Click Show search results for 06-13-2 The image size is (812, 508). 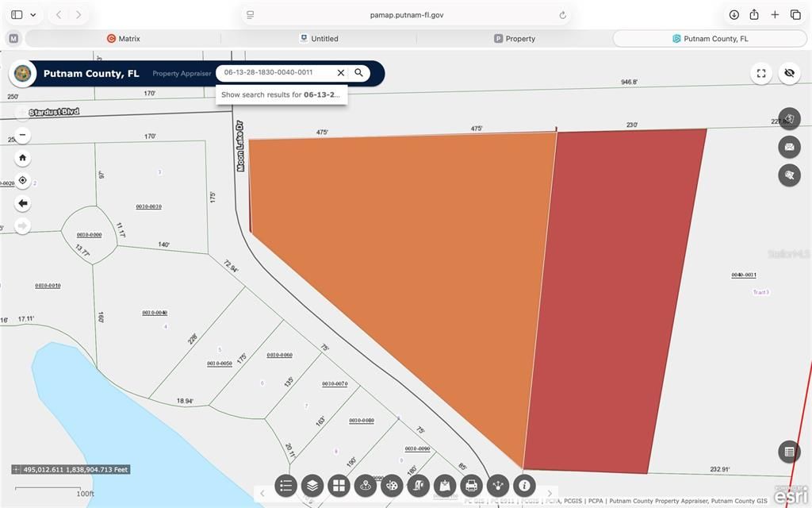coord(282,94)
